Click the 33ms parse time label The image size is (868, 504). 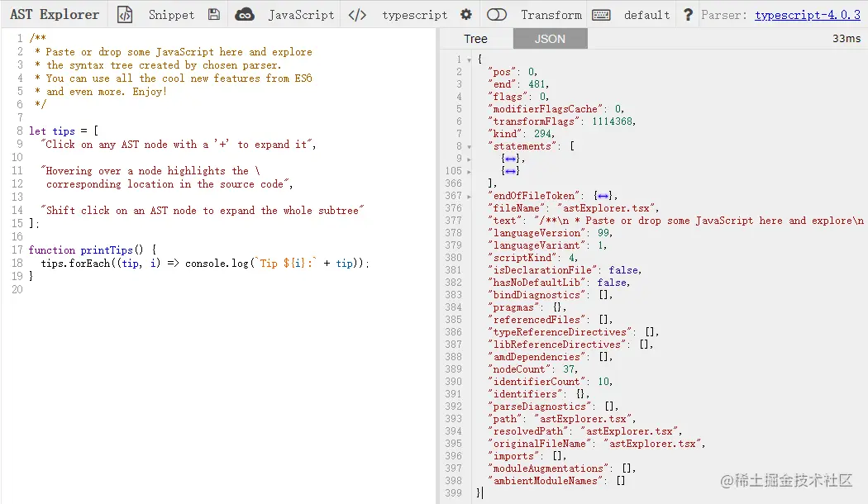847,39
